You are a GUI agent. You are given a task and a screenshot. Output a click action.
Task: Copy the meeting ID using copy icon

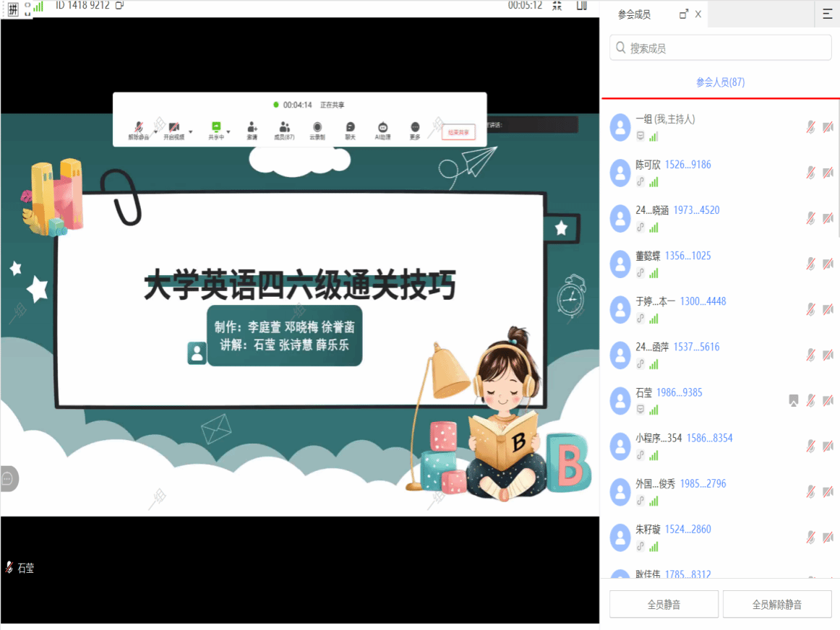point(119,5)
